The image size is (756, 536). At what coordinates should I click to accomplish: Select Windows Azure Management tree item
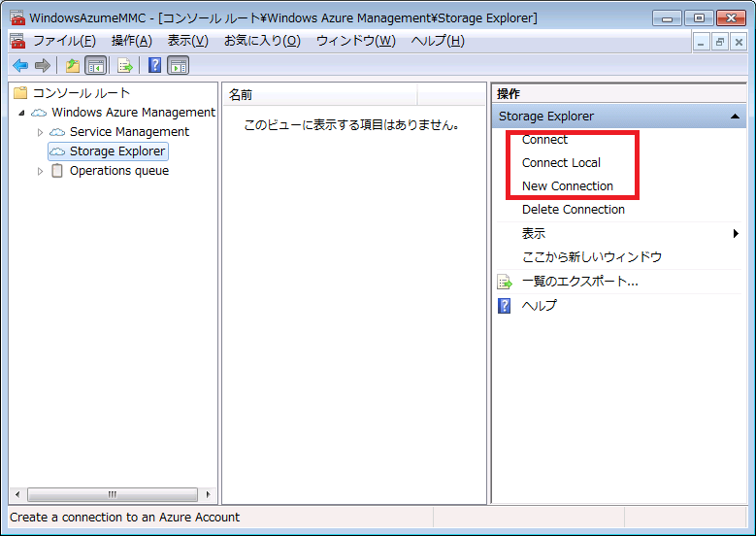(133, 113)
